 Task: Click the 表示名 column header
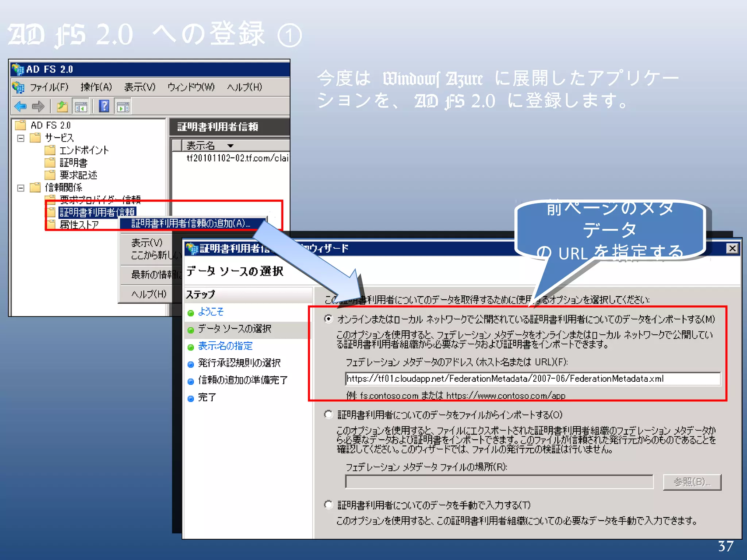point(236,145)
